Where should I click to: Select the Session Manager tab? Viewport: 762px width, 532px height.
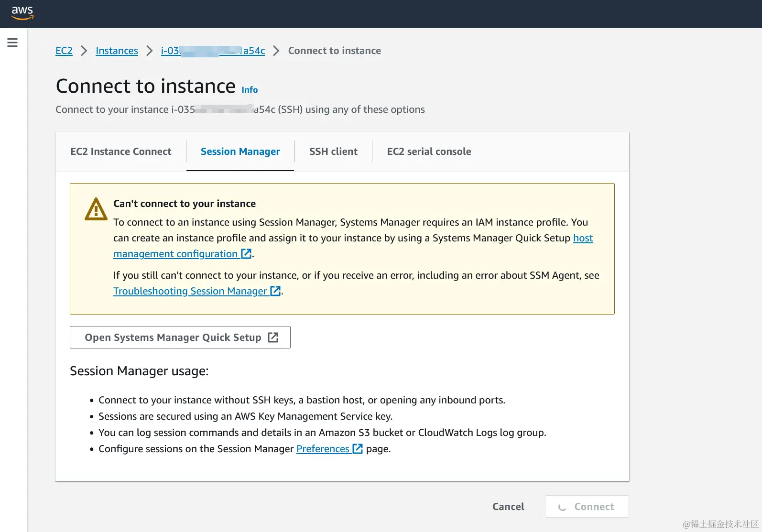click(240, 152)
